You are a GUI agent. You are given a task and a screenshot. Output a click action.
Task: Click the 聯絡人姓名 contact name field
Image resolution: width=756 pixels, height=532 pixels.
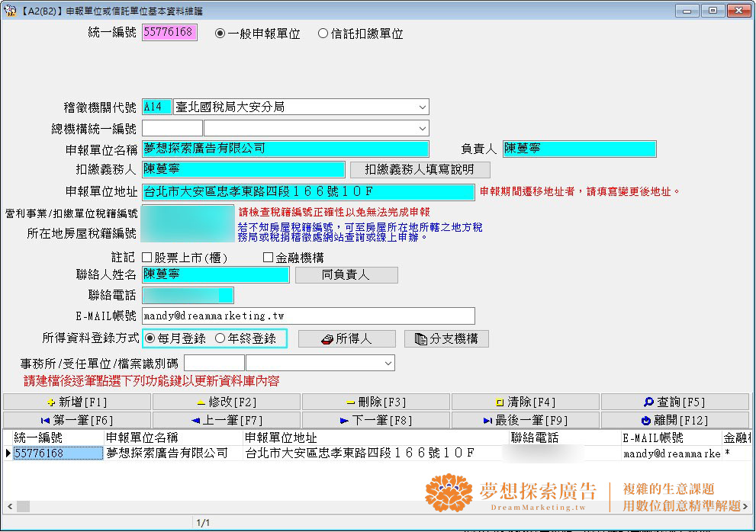[x=216, y=274]
